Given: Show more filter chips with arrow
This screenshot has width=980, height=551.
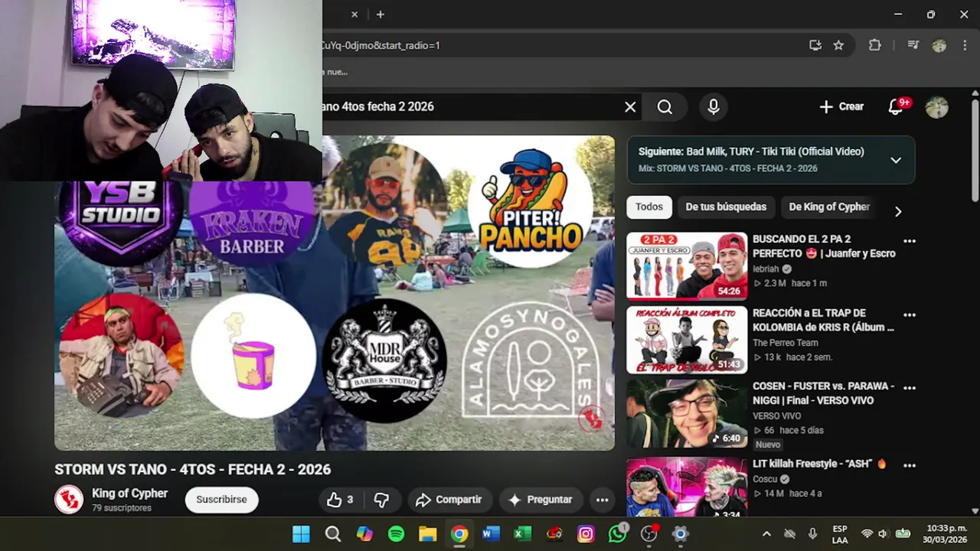Looking at the screenshot, I should coord(898,211).
